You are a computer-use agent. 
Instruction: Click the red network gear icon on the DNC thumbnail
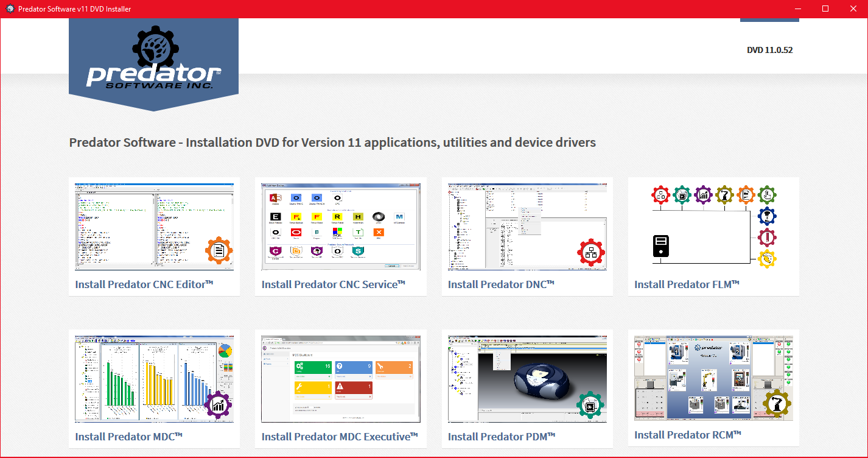[x=591, y=252]
